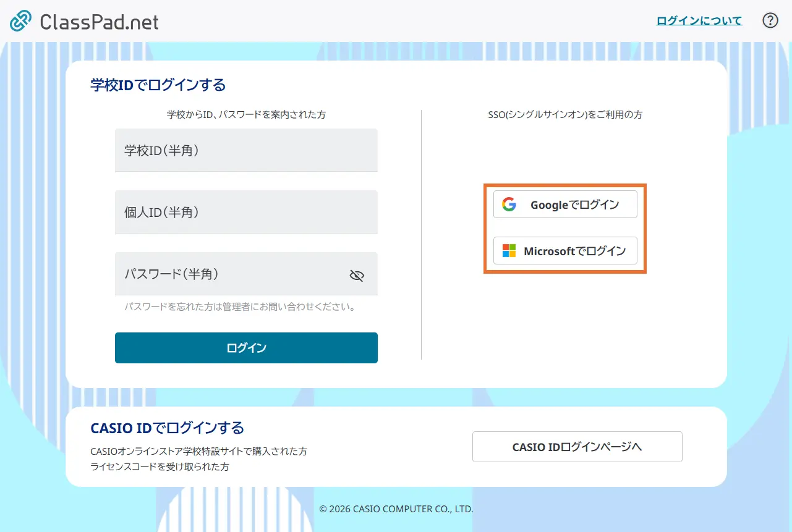Click the 学校からID、パスワードを案内された方 text
792x532 pixels.
246,114
